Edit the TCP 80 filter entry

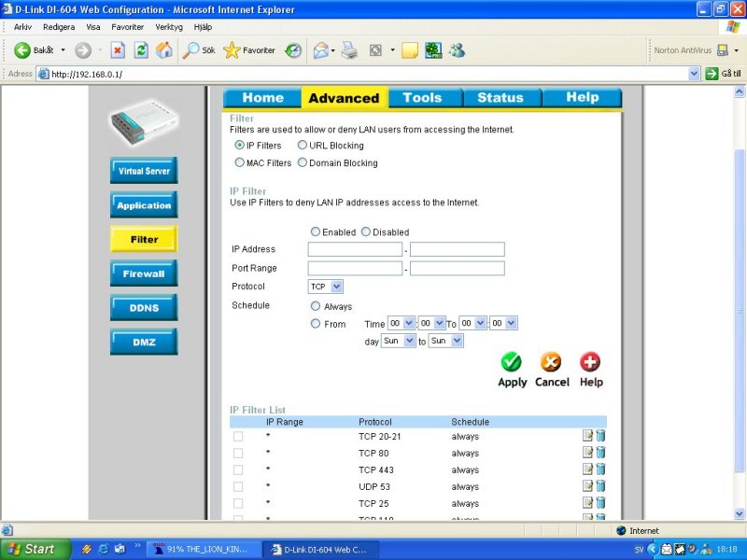point(588,453)
